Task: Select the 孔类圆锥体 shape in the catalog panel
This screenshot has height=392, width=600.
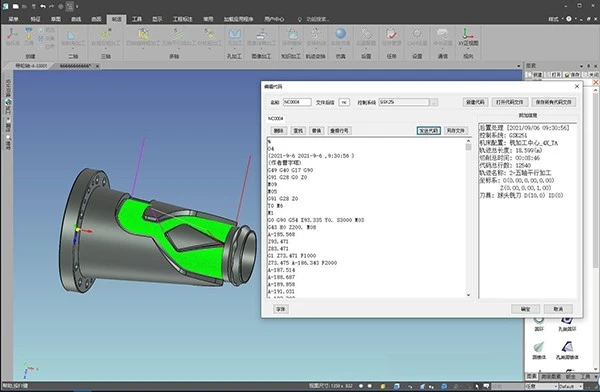Action: (x=567, y=350)
